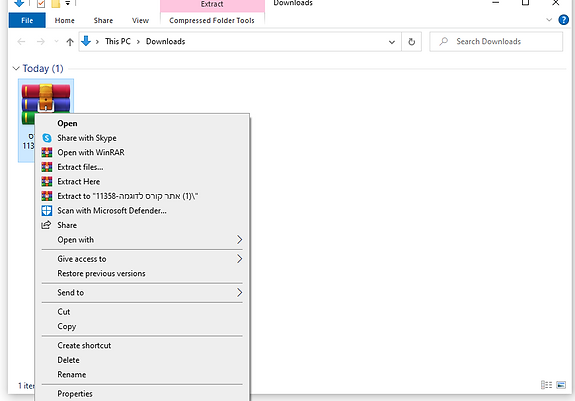Image resolution: width=575 pixels, height=401 pixels.
Task: Expand the Give access to submenu
Action: pos(239,259)
